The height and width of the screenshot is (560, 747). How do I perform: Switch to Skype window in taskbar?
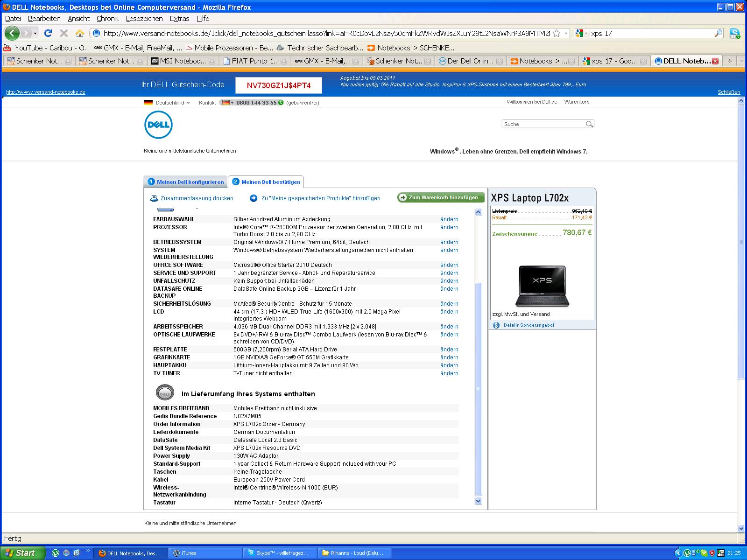click(279, 553)
